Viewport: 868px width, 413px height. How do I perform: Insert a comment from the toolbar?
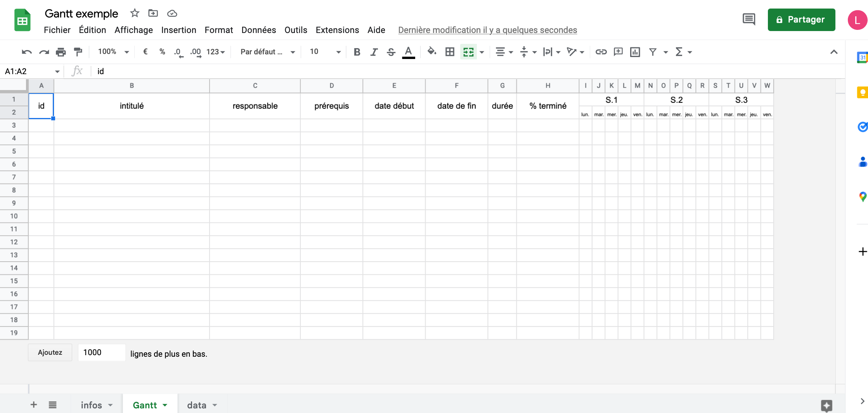click(618, 52)
